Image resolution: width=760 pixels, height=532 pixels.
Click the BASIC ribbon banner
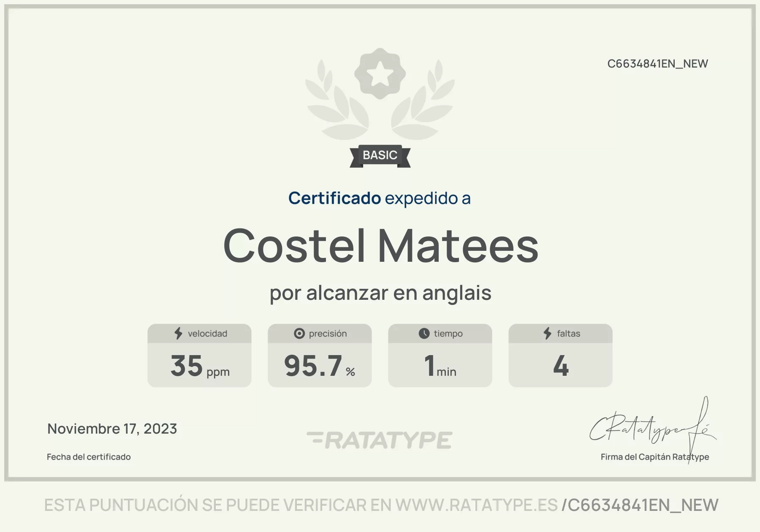click(x=380, y=156)
